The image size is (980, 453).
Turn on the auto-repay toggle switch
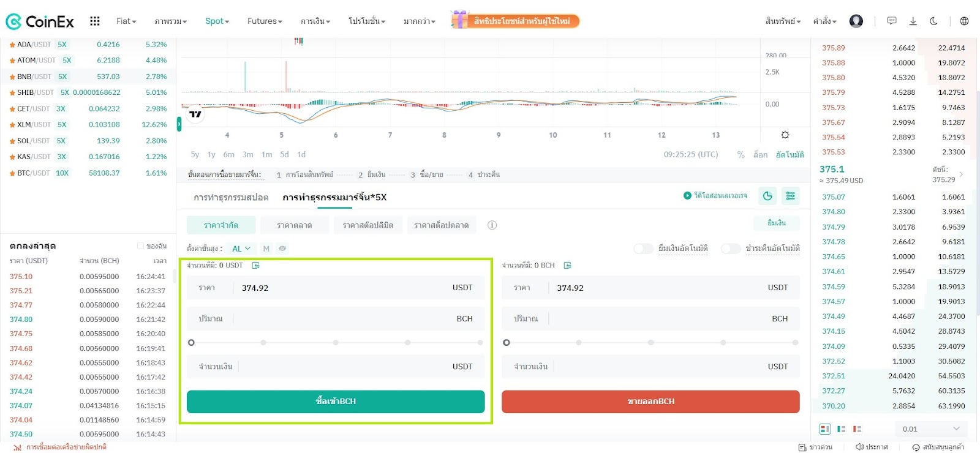tap(730, 249)
